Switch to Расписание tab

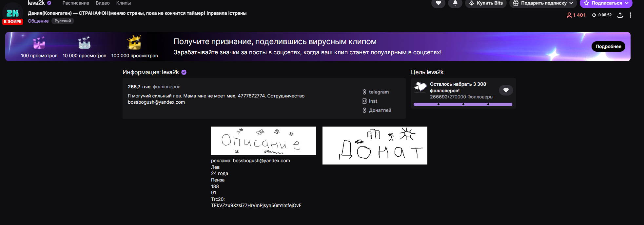[x=76, y=3]
